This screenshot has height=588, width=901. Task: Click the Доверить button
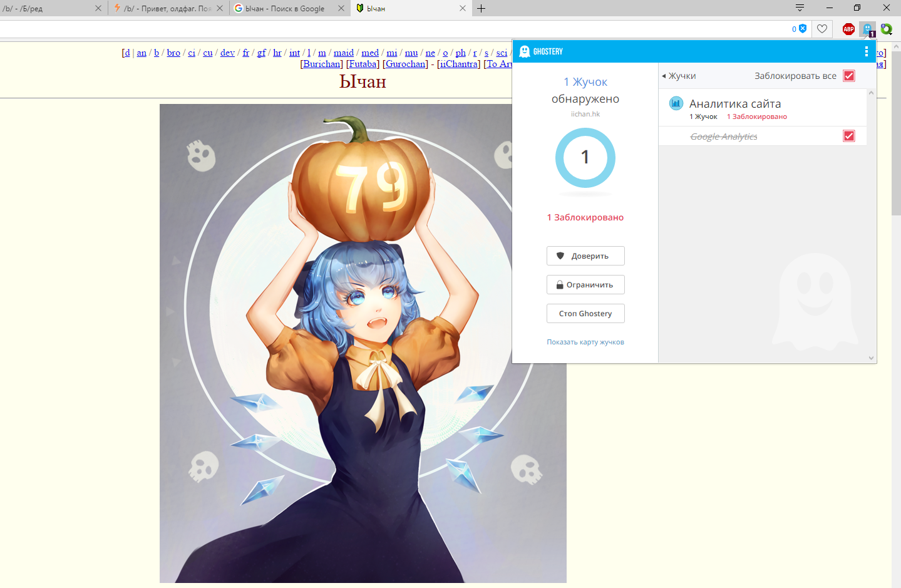coord(585,255)
